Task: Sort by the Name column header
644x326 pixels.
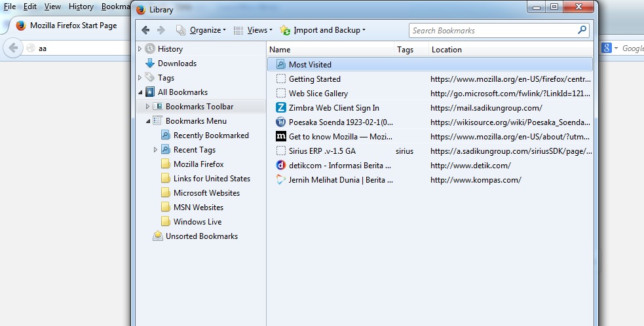Action: pyautogui.click(x=330, y=49)
